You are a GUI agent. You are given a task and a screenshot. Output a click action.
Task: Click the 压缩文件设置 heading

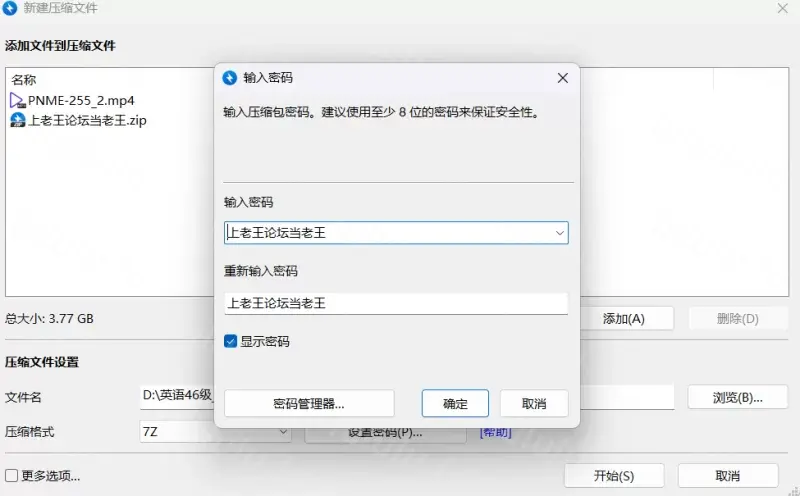click(42, 362)
